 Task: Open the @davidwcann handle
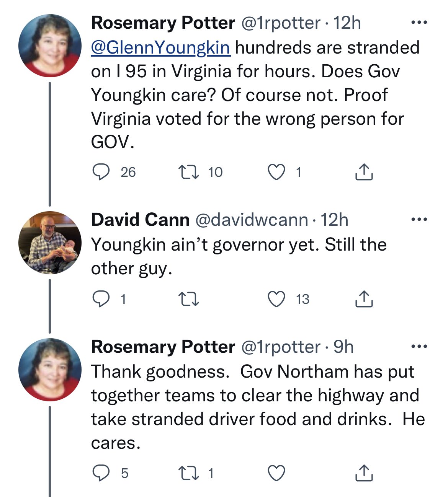point(252,220)
